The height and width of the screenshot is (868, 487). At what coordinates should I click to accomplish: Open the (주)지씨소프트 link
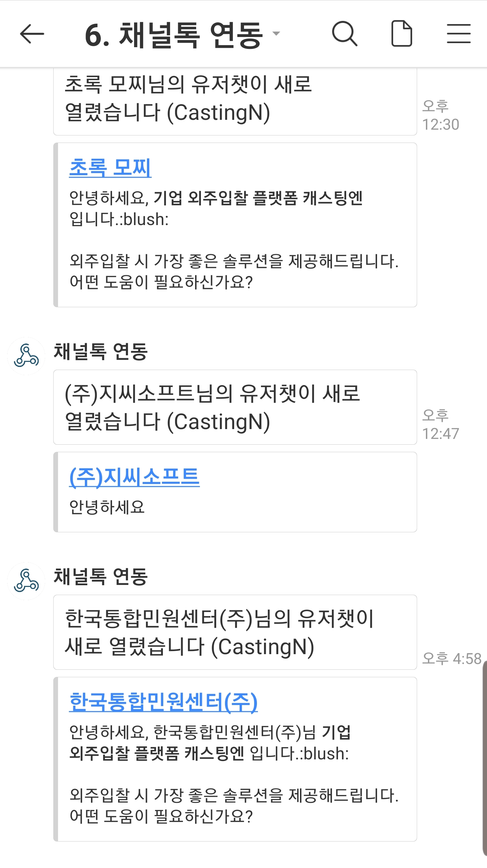(134, 477)
